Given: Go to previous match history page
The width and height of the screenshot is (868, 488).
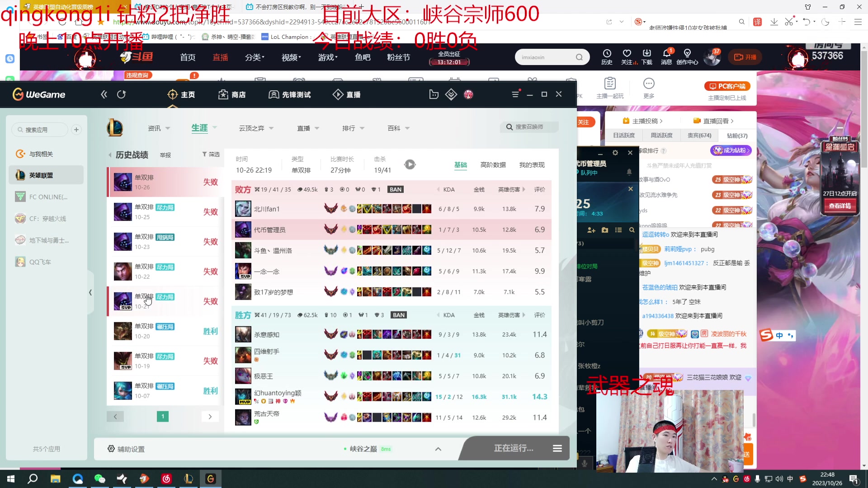Looking at the screenshot, I should coord(115,417).
